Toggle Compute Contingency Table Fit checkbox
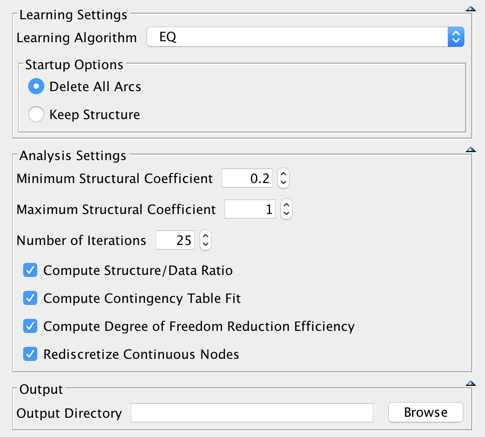 tap(30, 298)
